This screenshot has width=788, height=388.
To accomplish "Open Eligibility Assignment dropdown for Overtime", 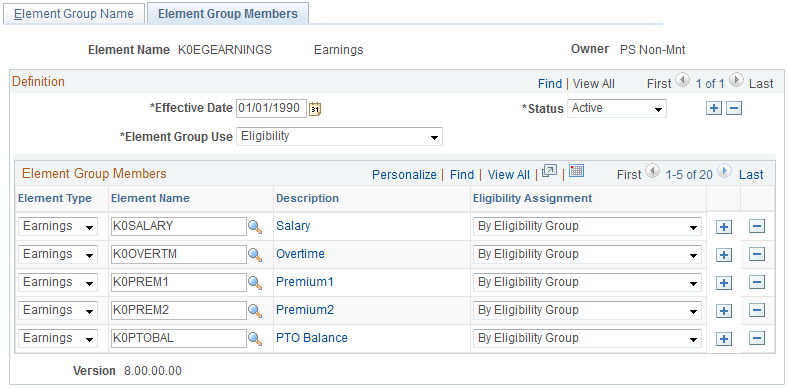I will 587,255.
